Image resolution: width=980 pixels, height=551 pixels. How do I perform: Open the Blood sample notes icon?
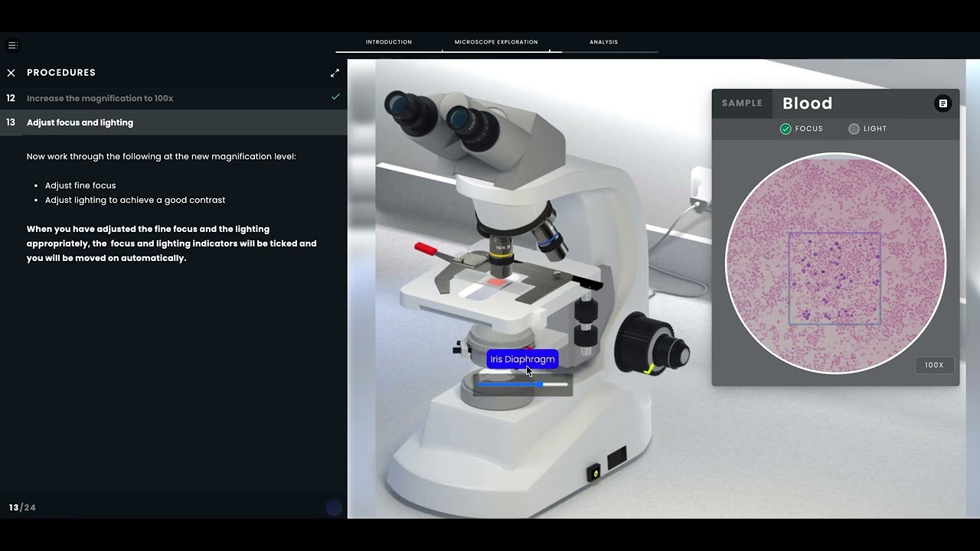point(942,103)
